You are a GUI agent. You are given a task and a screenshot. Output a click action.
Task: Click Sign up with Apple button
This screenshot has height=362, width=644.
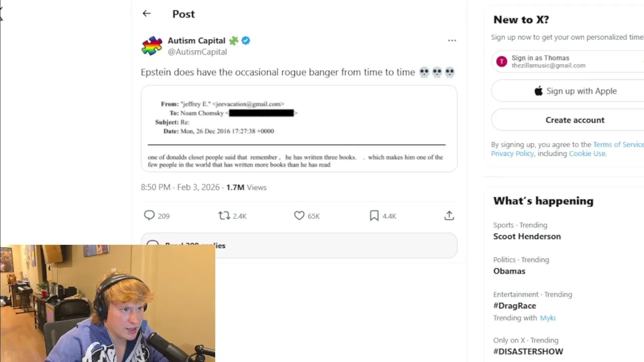coord(575,91)
